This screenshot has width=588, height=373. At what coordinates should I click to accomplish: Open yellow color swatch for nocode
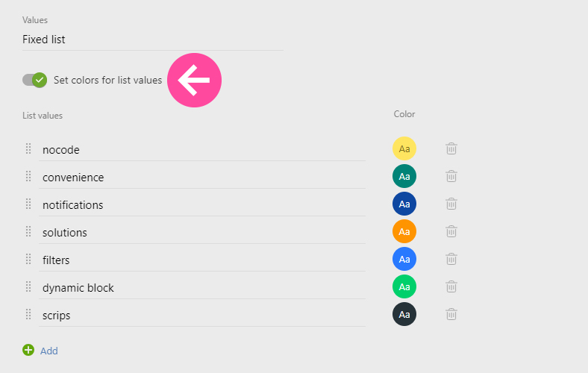404,148
